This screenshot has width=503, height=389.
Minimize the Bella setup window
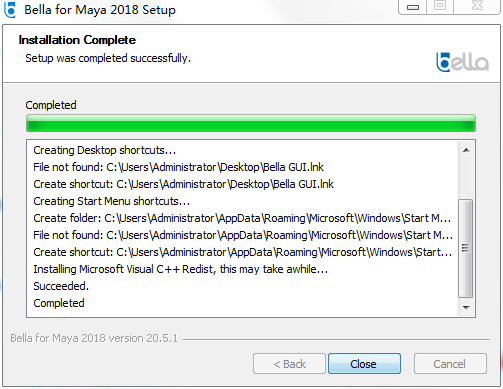click(x=413, y=7)
